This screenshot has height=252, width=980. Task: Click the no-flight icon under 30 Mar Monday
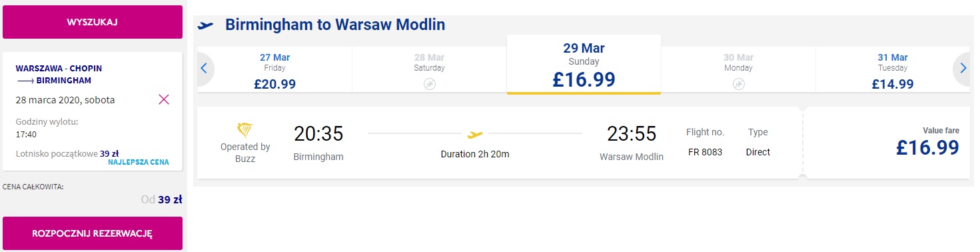pos(738,84)
